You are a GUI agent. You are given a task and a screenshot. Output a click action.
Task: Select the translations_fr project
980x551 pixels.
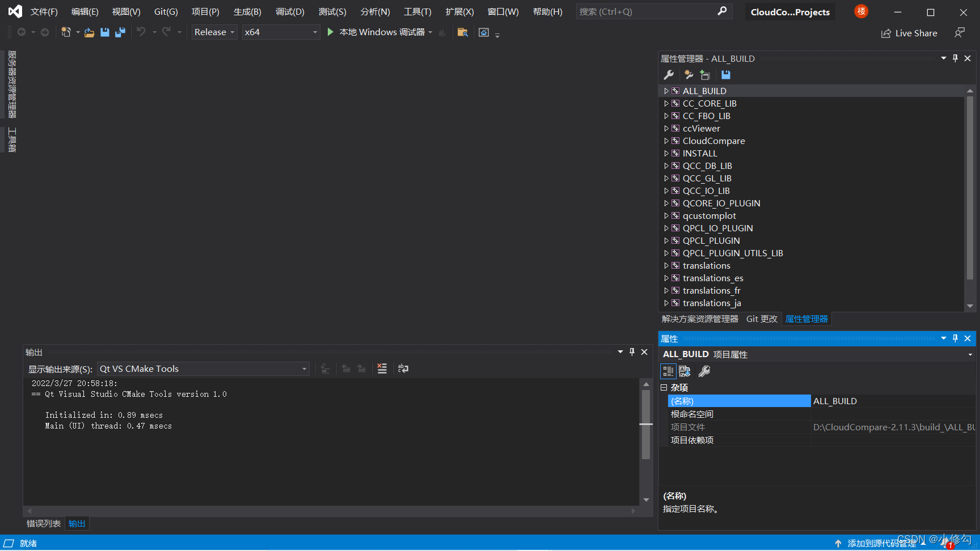711,290
